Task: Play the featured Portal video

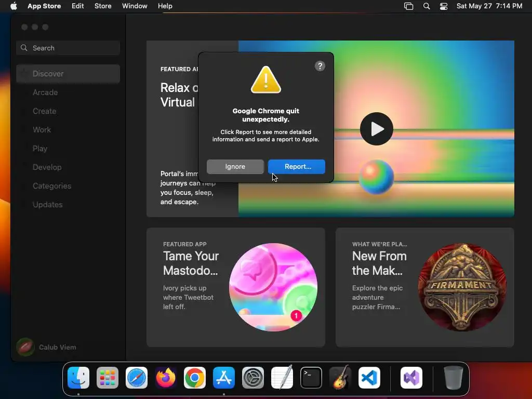Action: coord(377,129)
